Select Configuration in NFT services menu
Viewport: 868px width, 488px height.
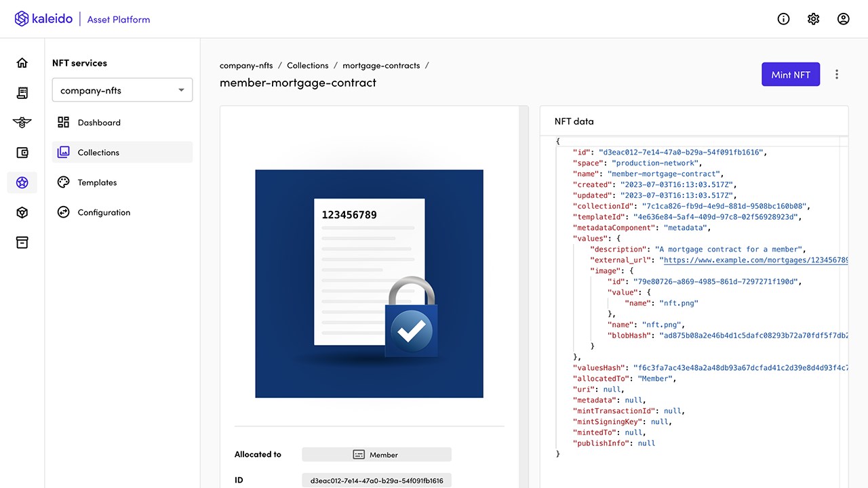pyautogui.click(x=122, y=212)
